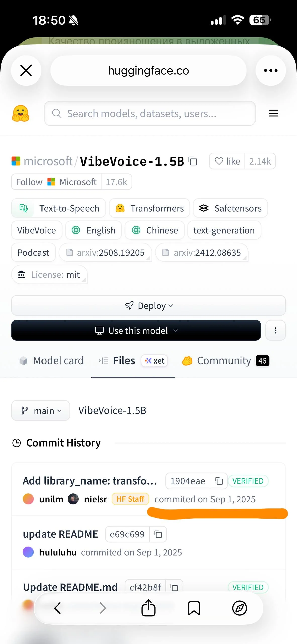
Task: Open the hamburger navigation menu
Action: coord(273,113)
